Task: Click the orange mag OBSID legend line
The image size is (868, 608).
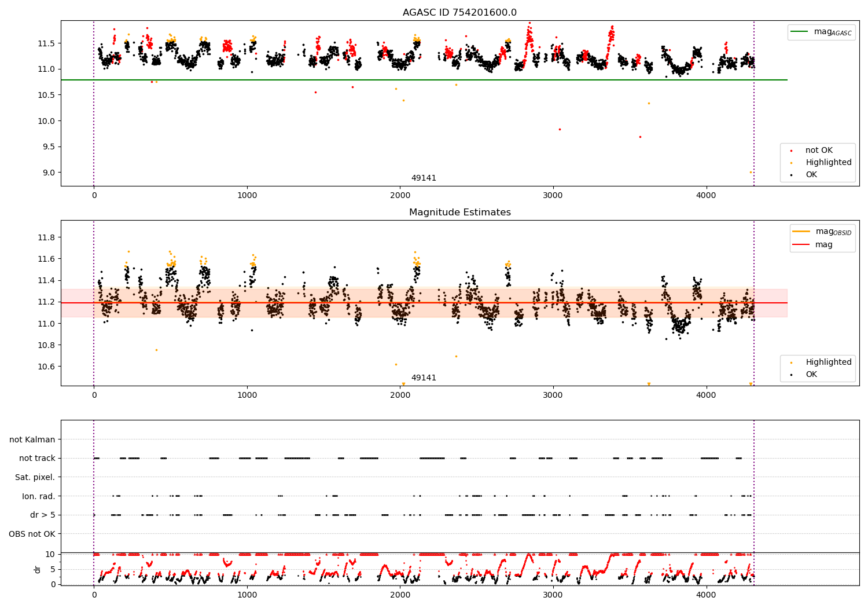Action: [x=801, y=232]
